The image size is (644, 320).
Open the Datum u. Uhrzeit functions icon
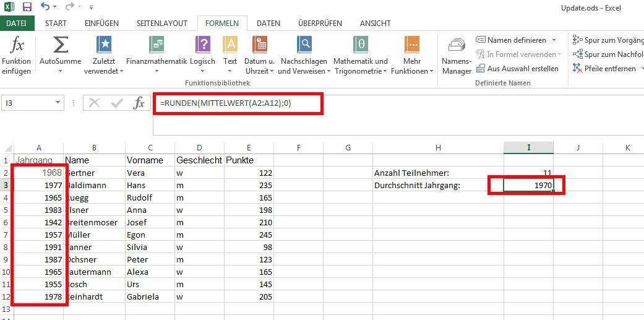point(260,45)
